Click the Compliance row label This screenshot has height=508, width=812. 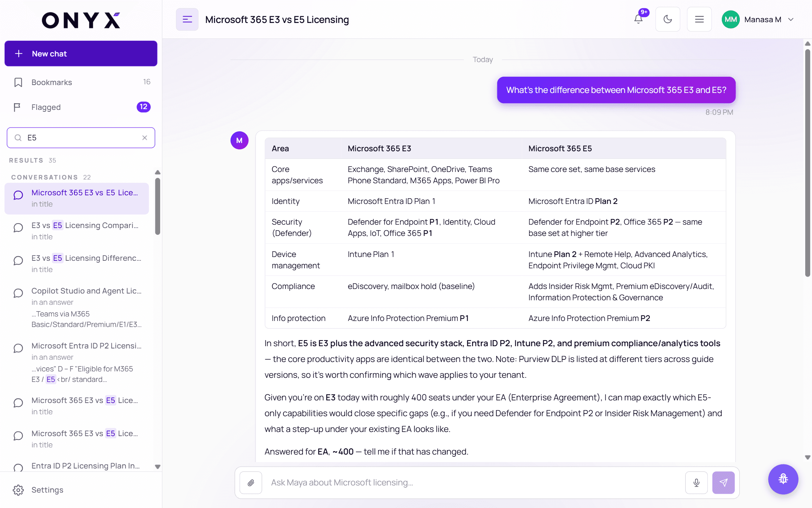click(293, 286)
